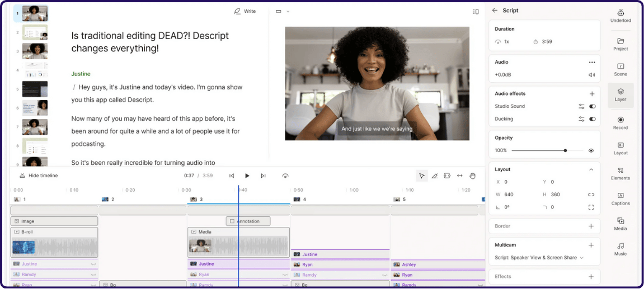Select the B-roll clip in timeline

coord(54,243)
